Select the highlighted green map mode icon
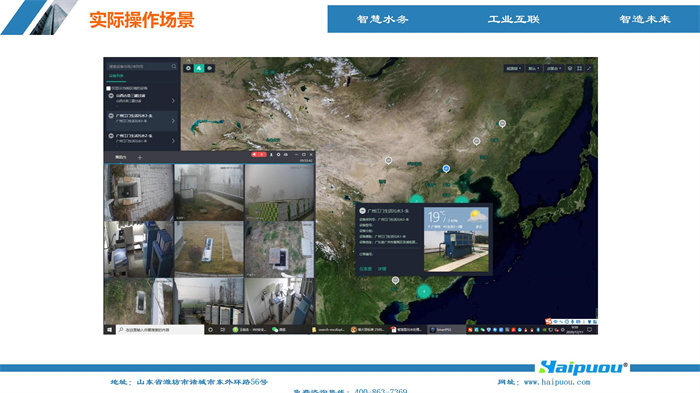Screen dimensions: 700x393 click(x=199, y=68)
